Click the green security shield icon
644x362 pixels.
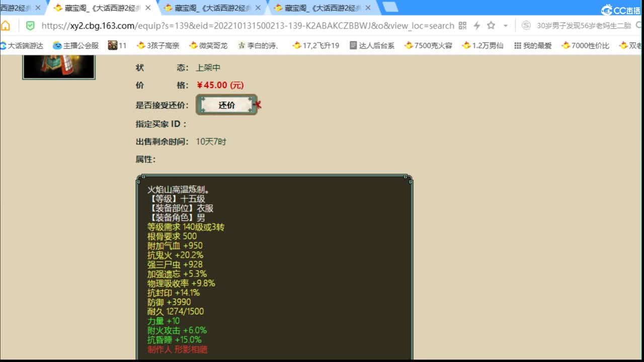coord(30,26)
